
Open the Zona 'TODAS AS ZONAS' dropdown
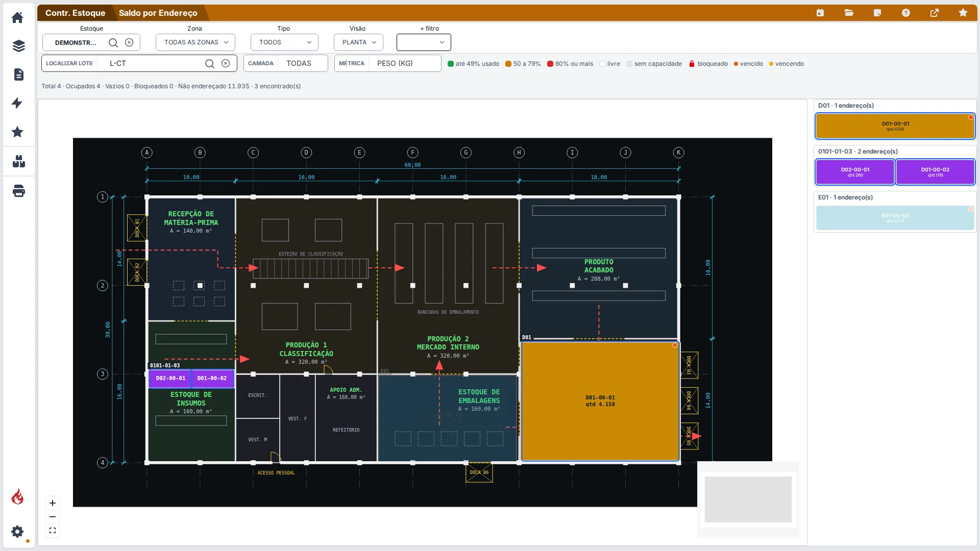[x=195, y=42]
